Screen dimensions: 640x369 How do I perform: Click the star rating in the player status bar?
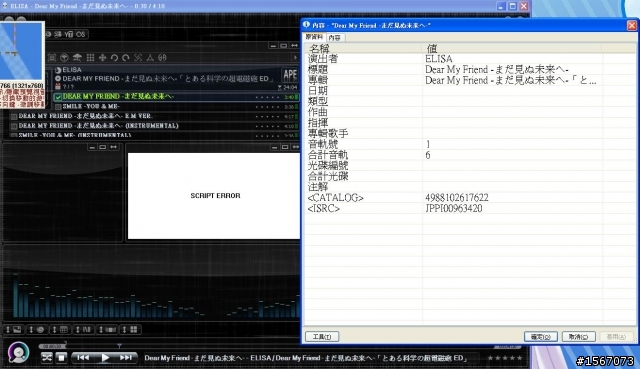click(x=505, y=358)
